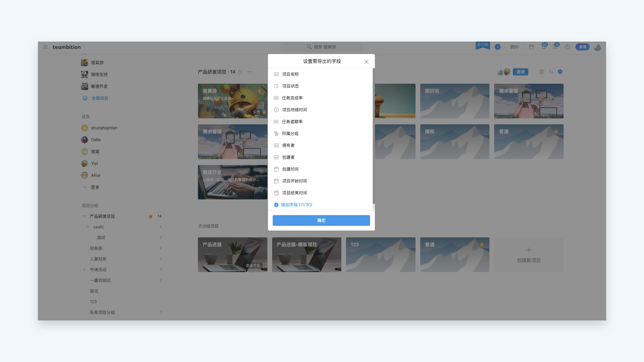Screen dimensions: 644x362
Task: Click the clock icon beside 项目持续时间
Action: point(276,110)
